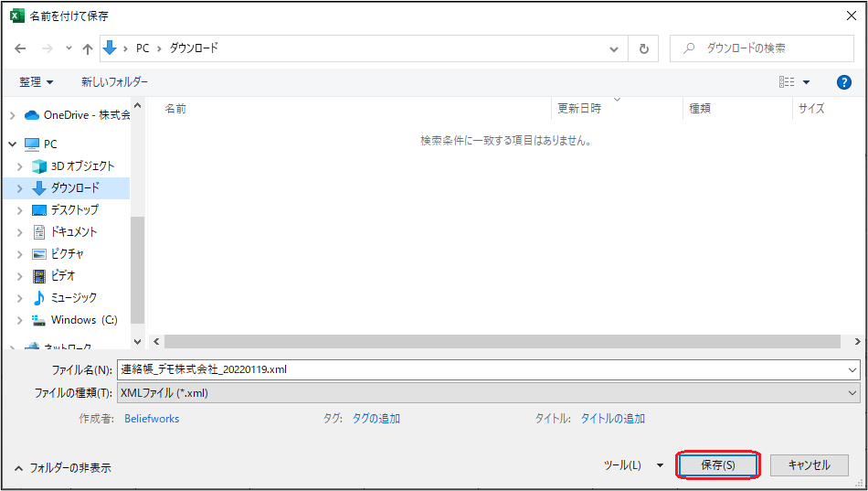868x491 pixels.
Task: Click the ファイル名 input field
Action: point(482,369)
